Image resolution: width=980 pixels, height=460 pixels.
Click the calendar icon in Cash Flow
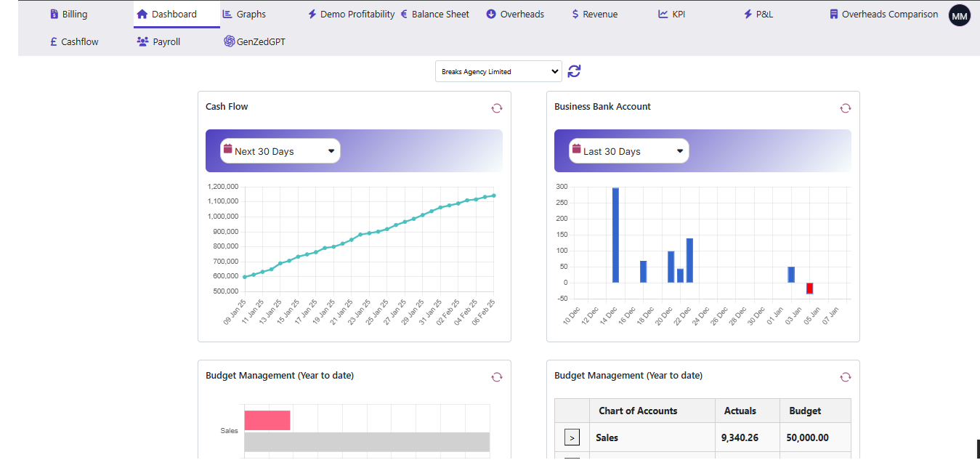[x=227, y=149]
